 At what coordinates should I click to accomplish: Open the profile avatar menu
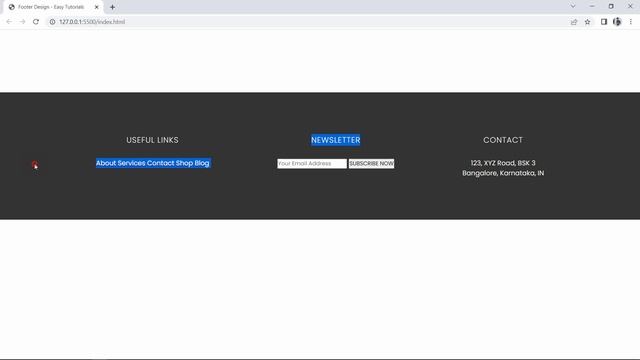point(617,22)
